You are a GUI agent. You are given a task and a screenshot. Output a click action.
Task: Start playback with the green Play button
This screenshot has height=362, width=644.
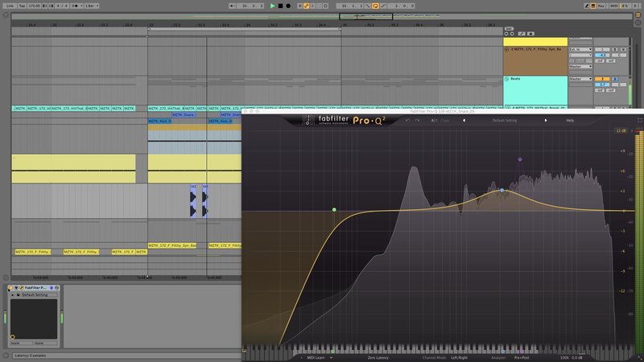click(272, 6)
